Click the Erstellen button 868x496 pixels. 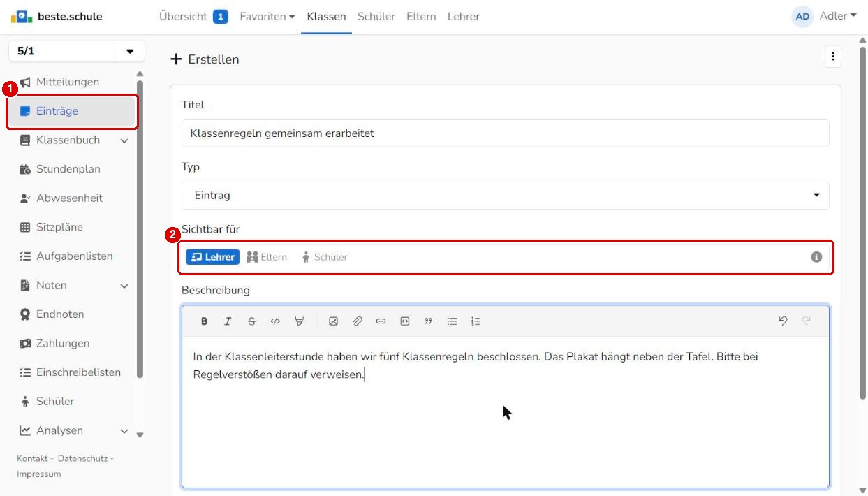coord(205,59)
